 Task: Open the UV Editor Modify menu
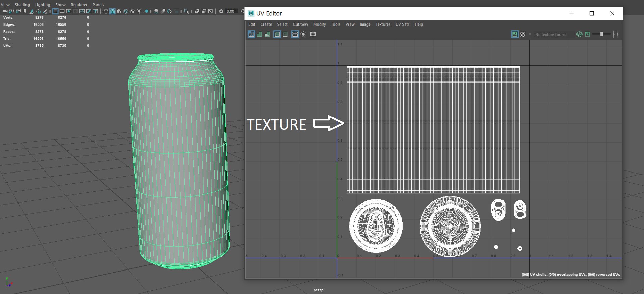tap(319, 24)
